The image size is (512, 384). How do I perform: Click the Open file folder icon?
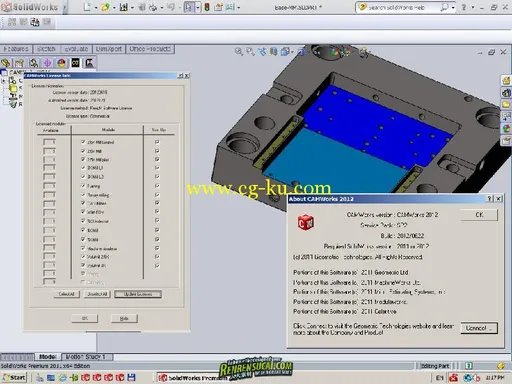point(105,7)
